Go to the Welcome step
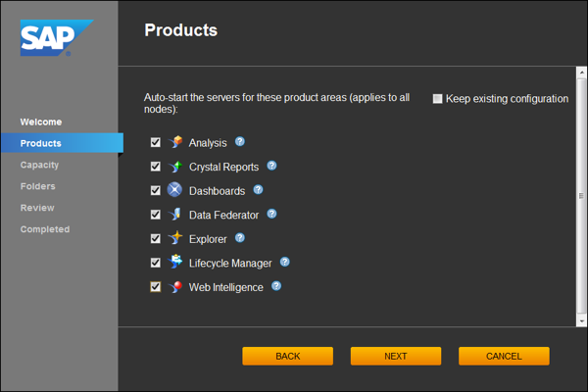This screenshot has height=392, width=588. [x=41, y=122]
